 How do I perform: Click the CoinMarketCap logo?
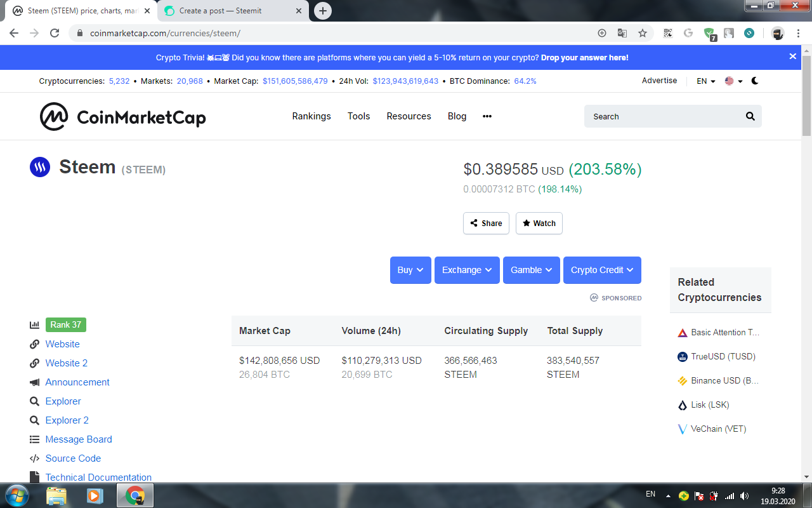point(123,116)
